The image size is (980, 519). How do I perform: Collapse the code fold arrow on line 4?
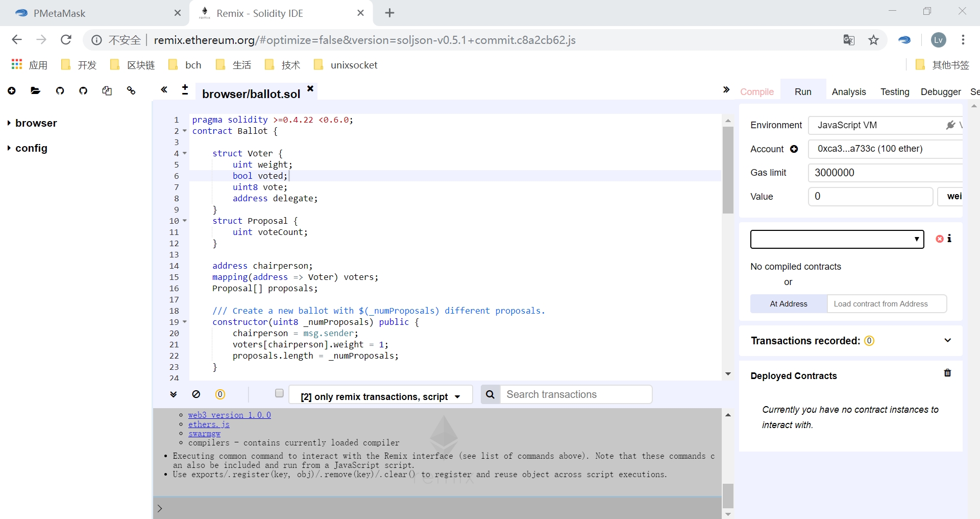[x=185, y=153]
